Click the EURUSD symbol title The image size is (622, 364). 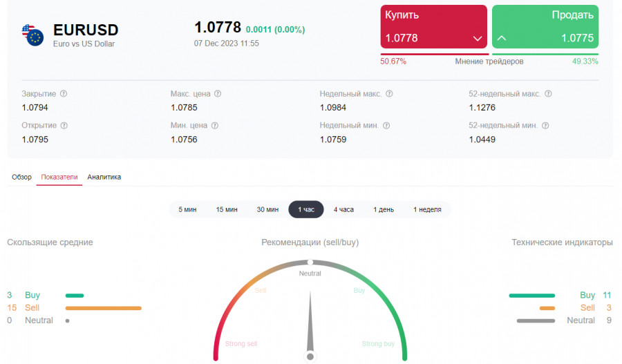(86, 30)
